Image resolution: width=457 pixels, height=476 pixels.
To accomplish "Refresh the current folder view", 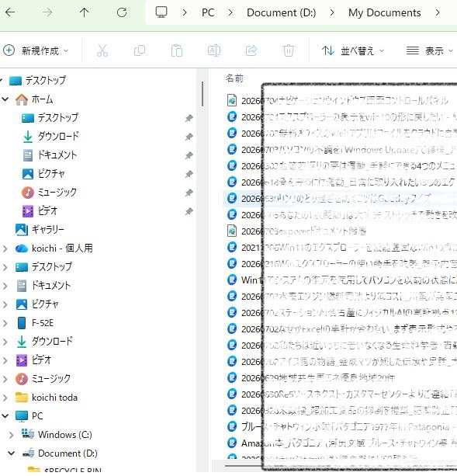I will pos(122,12).
